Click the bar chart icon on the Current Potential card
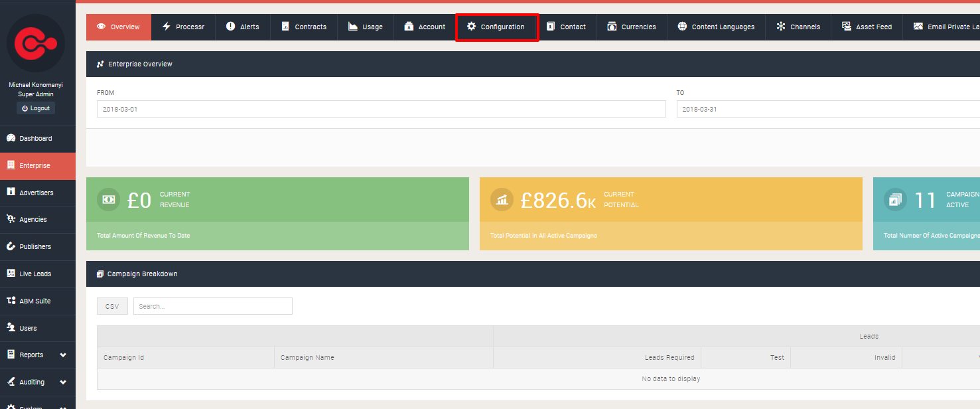This screenshot has width=980, height=409. tap(502, 199)
